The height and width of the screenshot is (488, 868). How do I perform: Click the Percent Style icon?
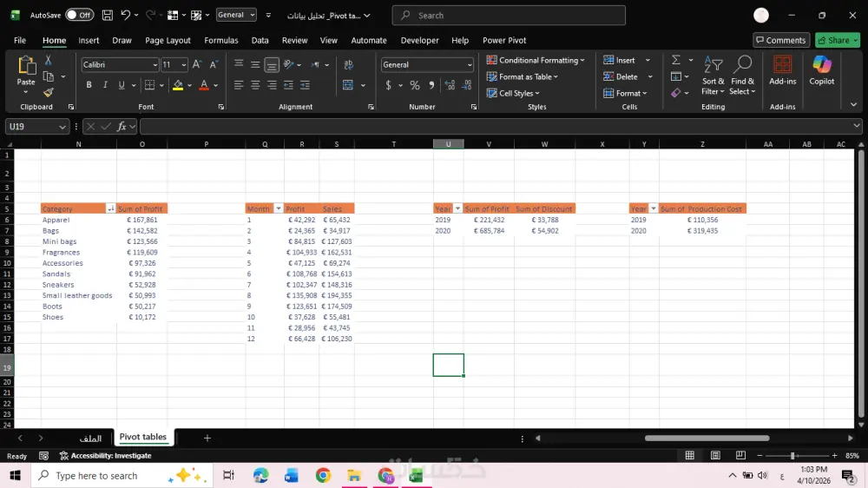415,85
